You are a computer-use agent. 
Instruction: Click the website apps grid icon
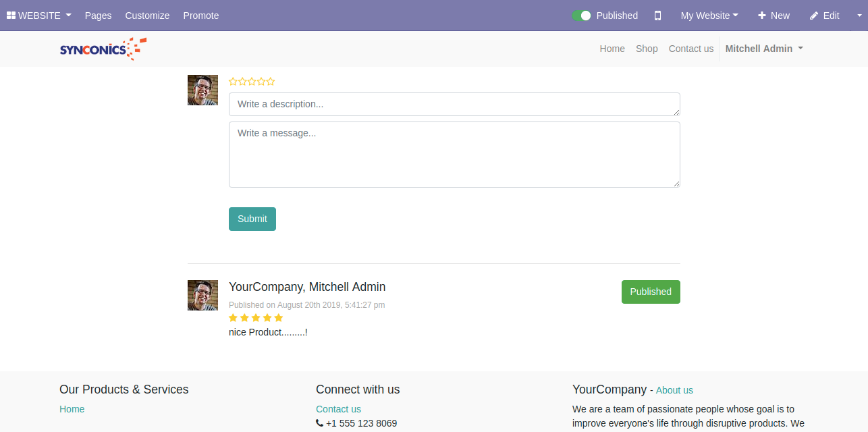click(11, 16)
